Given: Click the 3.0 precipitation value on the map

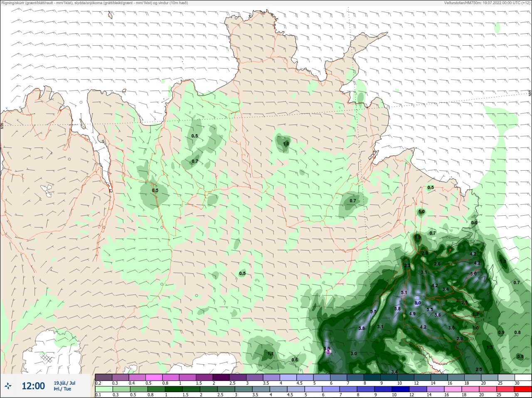Looking at the screenshot, I should pyautogui.click(x=354, y=354).
